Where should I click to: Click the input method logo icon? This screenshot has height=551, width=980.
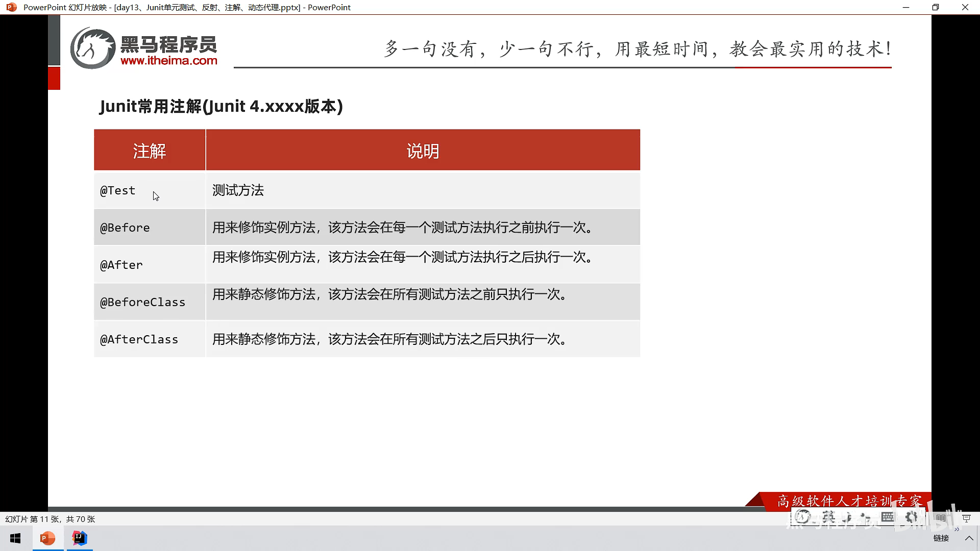(803, 517)
